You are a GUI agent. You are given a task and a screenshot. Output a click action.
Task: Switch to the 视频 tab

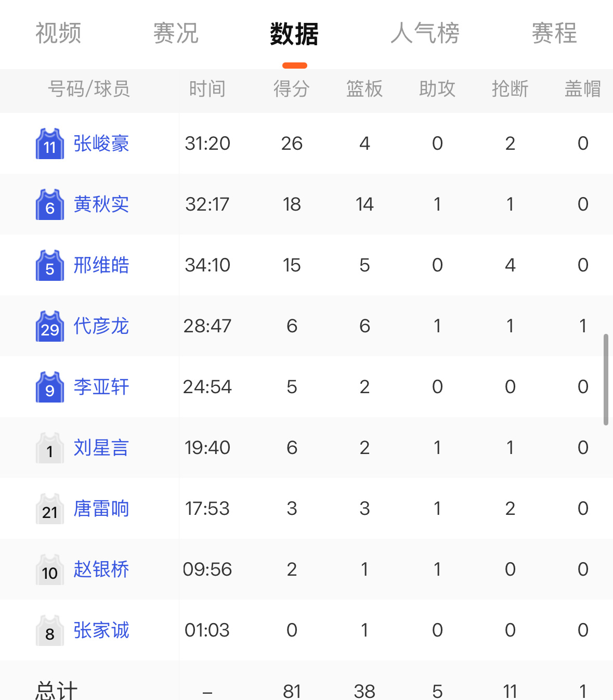click(x=58, y=34)
